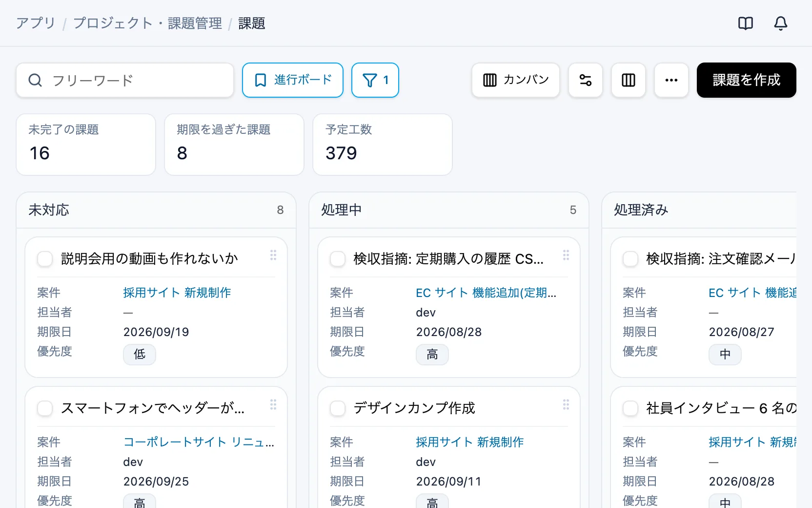
Task: Click the drag handle on スマートフォンでヘッダーが… card
Action: coord(273,405)
